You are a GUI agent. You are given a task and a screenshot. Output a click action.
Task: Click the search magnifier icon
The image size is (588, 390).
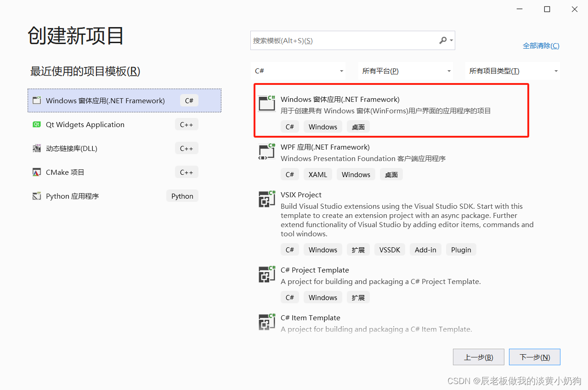pos(442,40)
